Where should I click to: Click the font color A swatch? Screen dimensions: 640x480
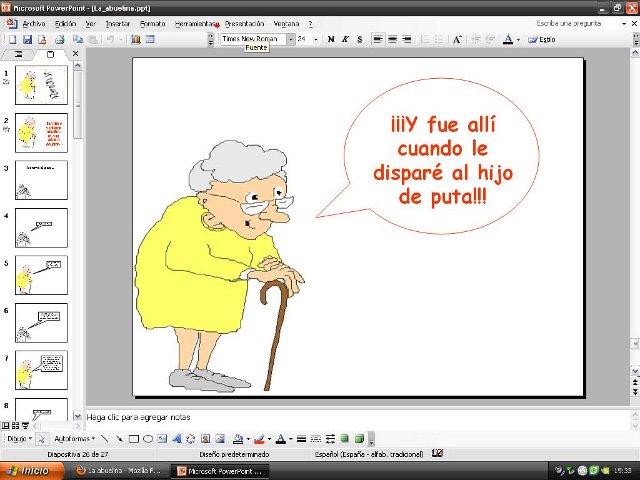click(507, 40)
